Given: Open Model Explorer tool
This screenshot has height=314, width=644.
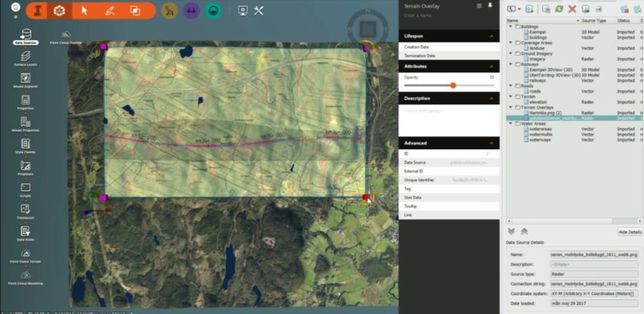Looking at the screenshot, I should [x=26, y=80].
